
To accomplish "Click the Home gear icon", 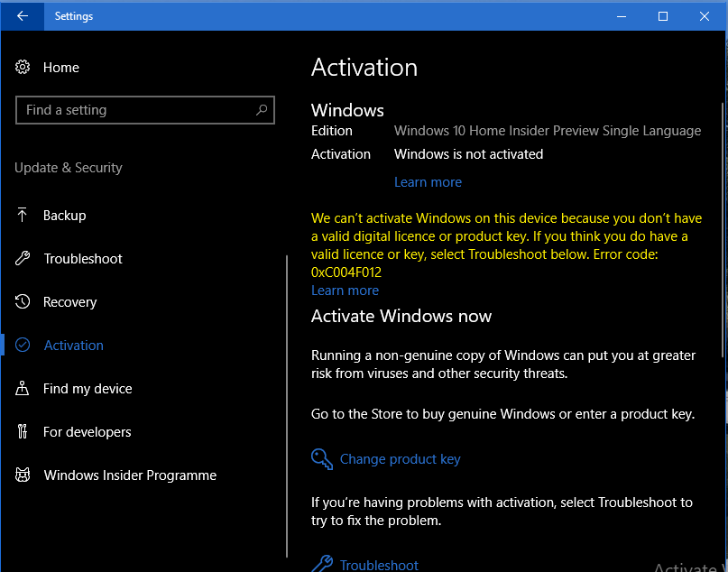I will point(23,67).
